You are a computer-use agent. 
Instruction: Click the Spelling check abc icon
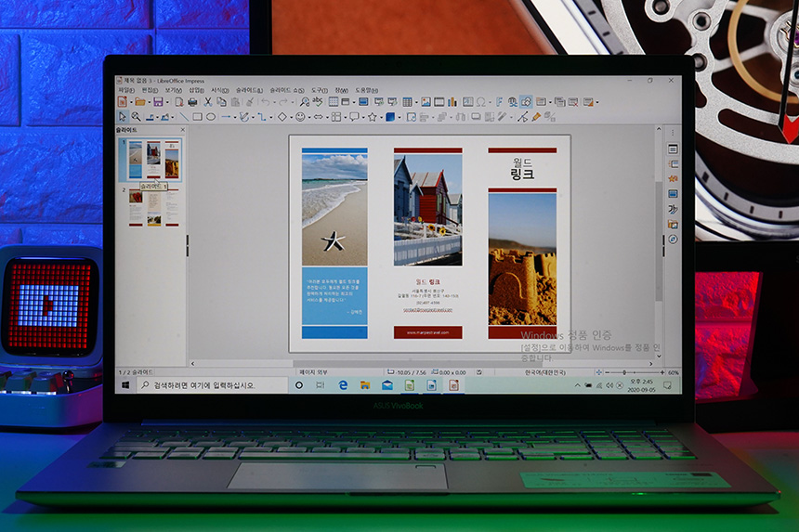click(x=318, y=101)
